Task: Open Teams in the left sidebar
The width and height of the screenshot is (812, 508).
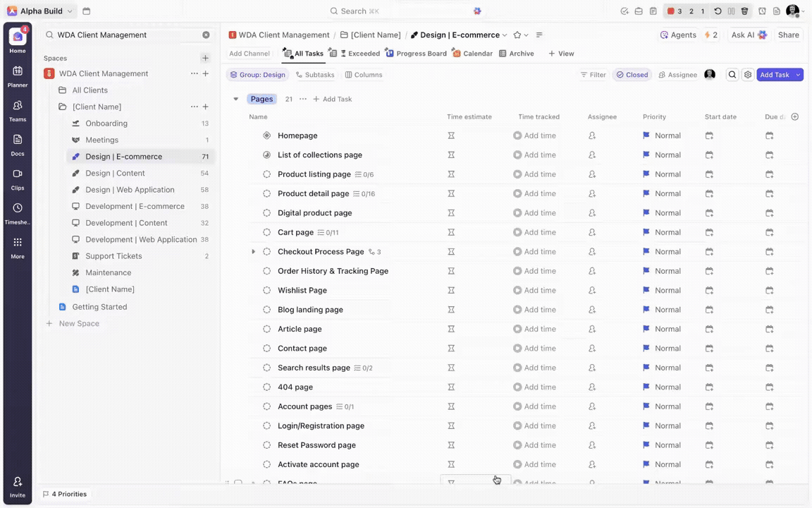Action: (x=18, y=109)
